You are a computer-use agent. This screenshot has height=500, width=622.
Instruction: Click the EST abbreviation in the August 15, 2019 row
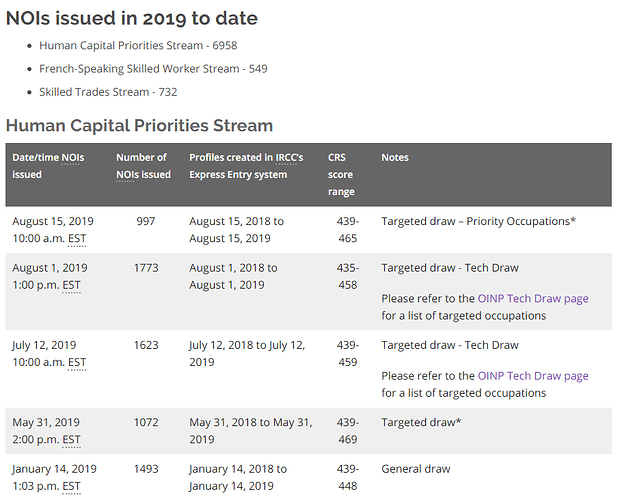point(74,239)
